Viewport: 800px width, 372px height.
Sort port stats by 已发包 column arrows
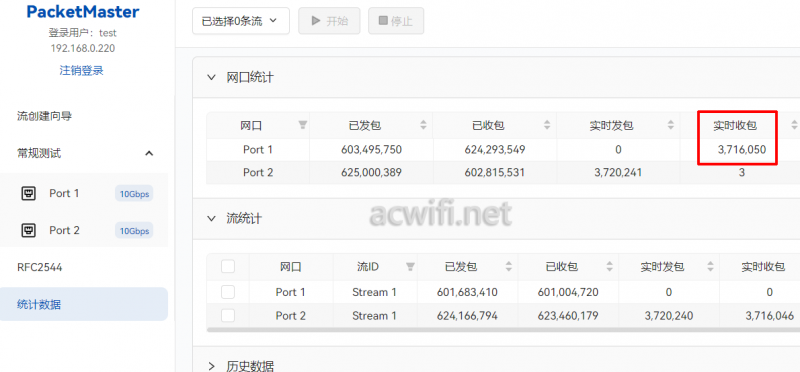(x=423, y=125)
